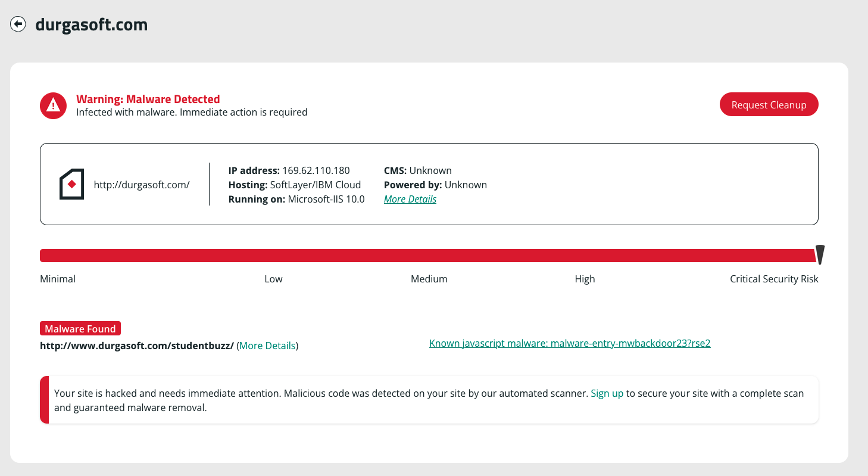868x476 pixels.
Task: Request a malware cleanup
Action: (x=769, y=105)
